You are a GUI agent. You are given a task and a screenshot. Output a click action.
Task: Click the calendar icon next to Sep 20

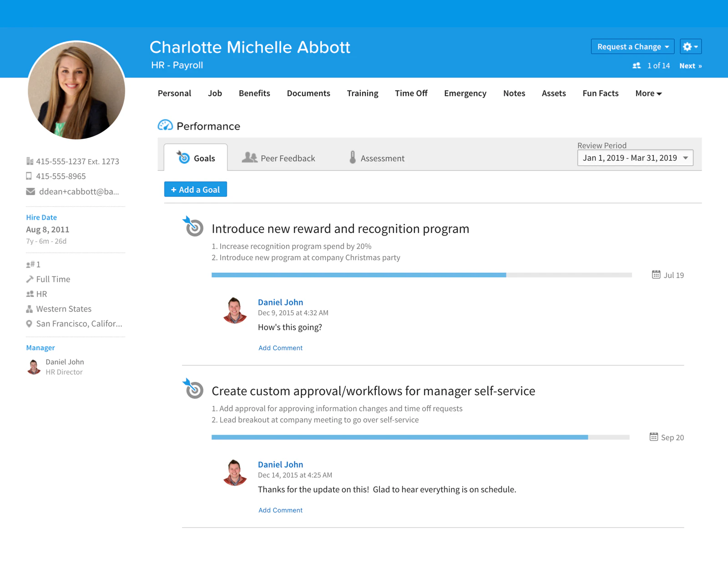coord(653,436)
